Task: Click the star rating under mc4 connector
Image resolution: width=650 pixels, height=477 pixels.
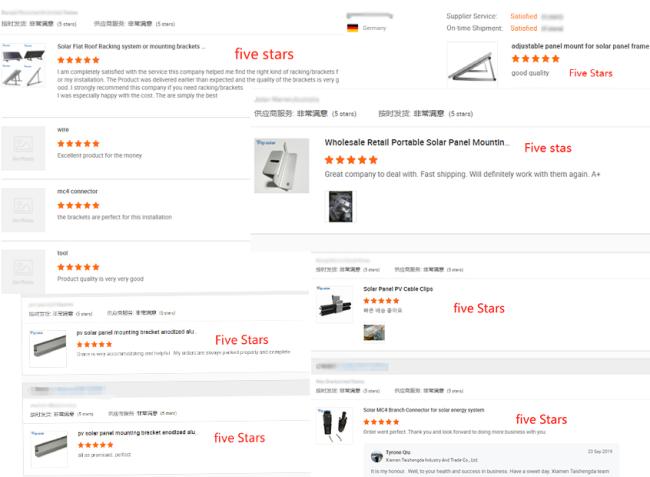Action: pos(78,206)
